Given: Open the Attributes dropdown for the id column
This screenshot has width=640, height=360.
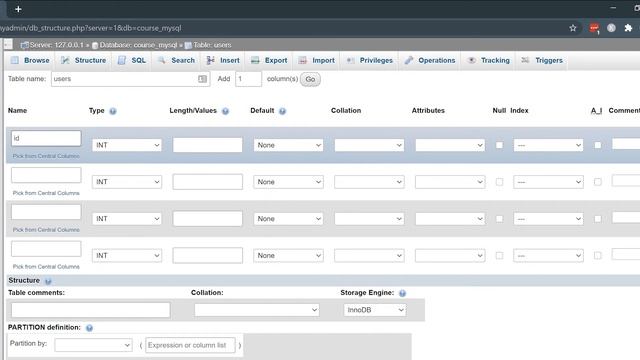Looking at the screenshot, I should [x=450, y=145].
